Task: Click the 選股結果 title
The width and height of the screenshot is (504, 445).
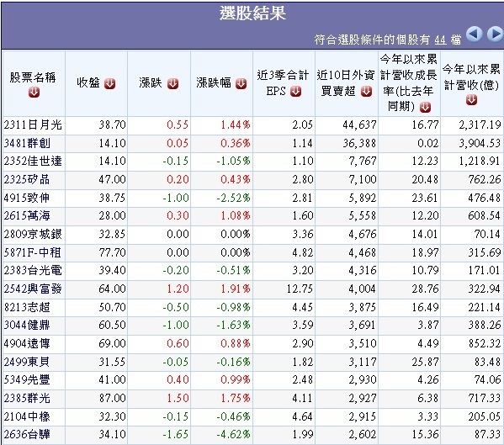Action: point(252,13)
